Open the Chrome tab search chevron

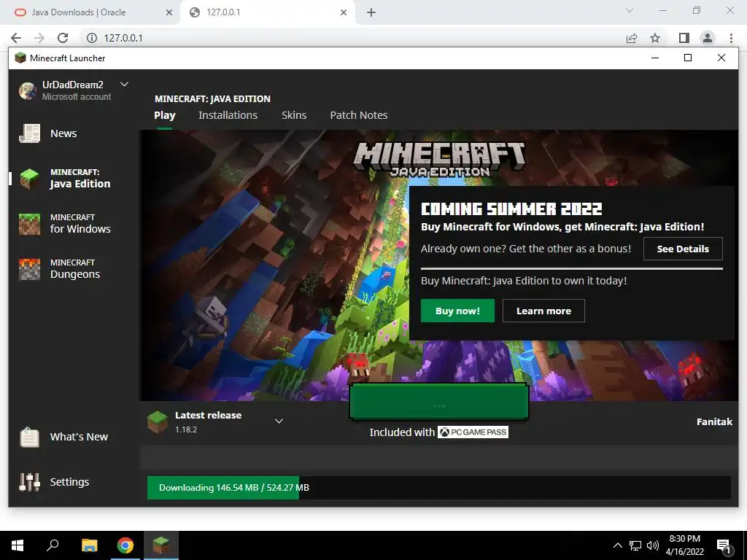(x=630, y=10)
